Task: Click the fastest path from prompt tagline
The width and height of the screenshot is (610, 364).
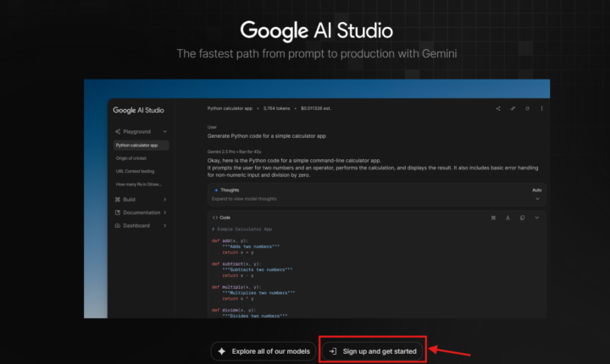Action: pyautogui.click(x=317, y=53)
